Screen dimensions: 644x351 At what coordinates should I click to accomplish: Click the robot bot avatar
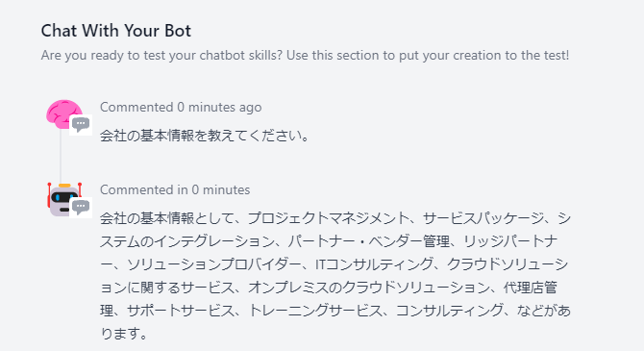click(64, 199)
